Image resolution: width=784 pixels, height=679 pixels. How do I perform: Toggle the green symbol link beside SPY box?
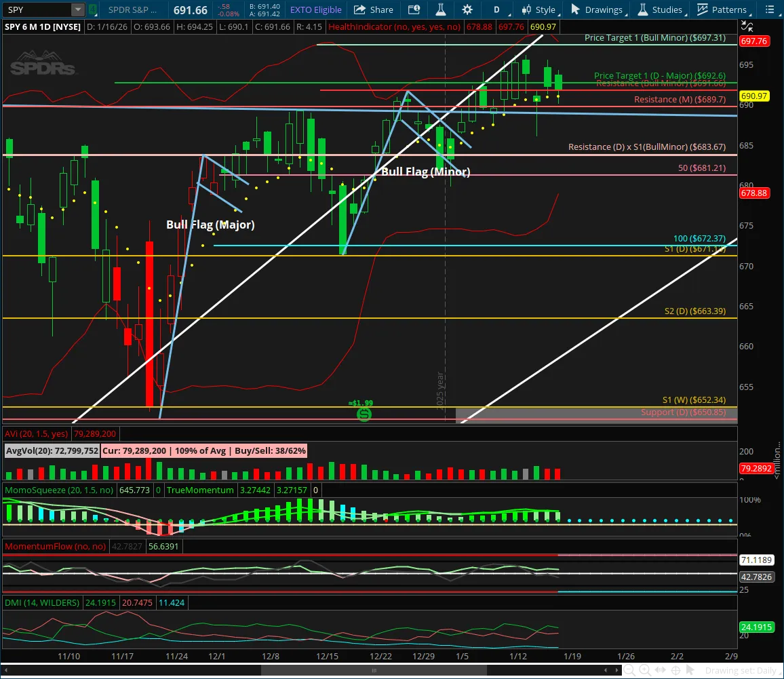click(x=93, y=9)
